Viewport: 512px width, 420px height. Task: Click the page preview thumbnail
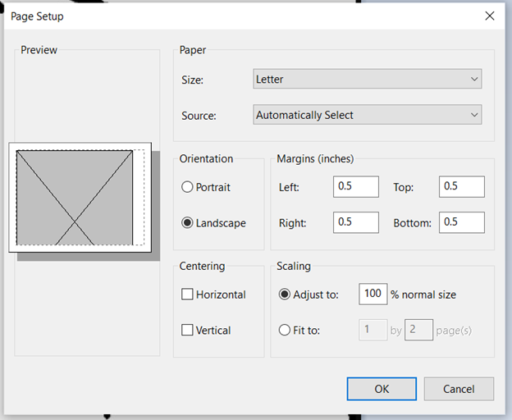tap(80, 197)
